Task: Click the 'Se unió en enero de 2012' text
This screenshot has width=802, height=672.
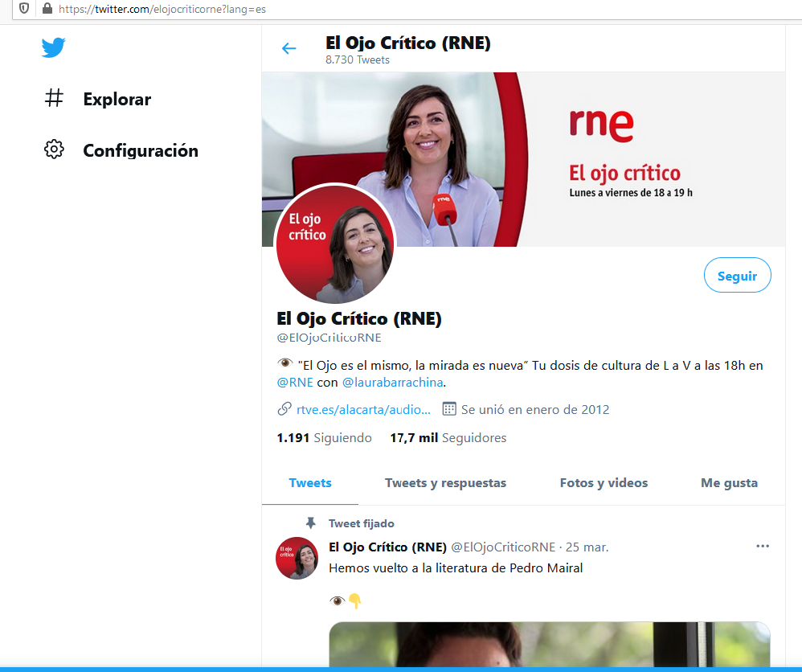Action: (x=535, y=409)
